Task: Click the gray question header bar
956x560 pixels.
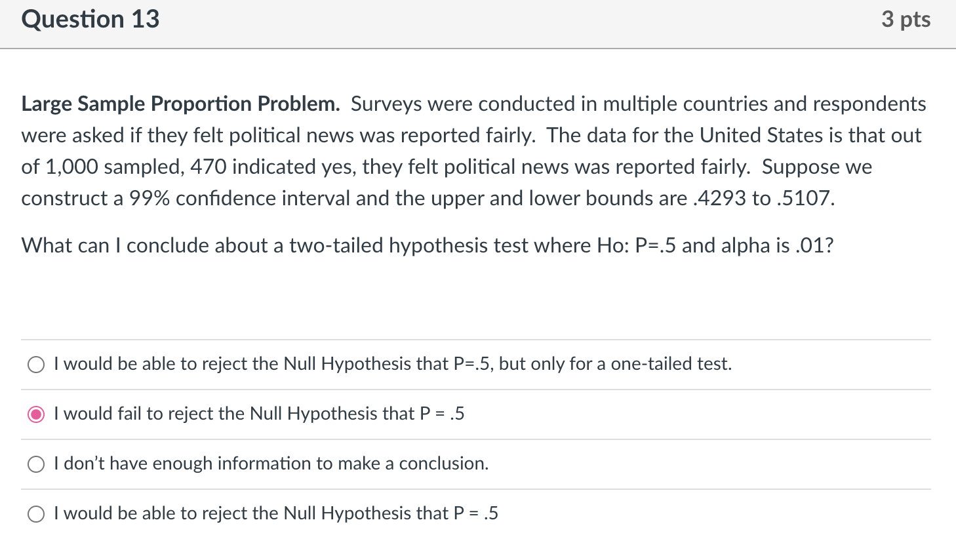Action: 478,24
